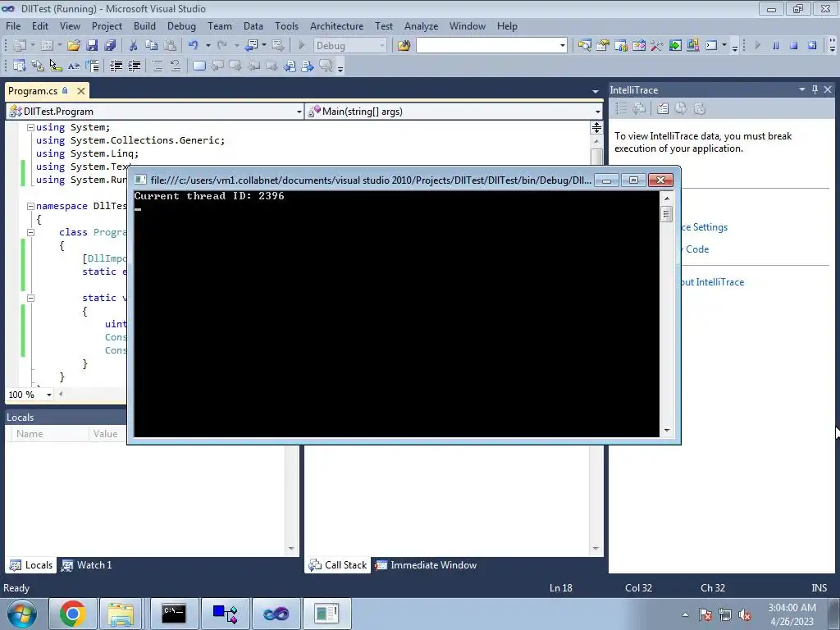Viewport: 840px width, 630px height.
Task: Collapse the using directives block
Action: 30,127
